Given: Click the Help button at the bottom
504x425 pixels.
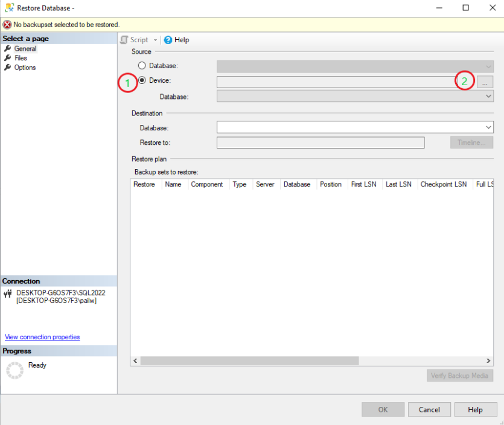Looking at the screenshot, I should [475, 409].
